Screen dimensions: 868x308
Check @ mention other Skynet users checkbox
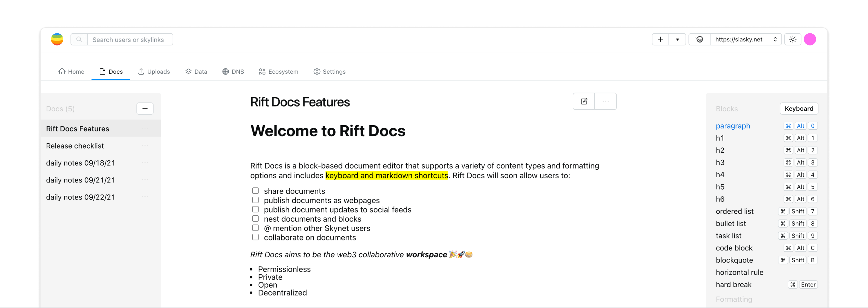[255, 228]
